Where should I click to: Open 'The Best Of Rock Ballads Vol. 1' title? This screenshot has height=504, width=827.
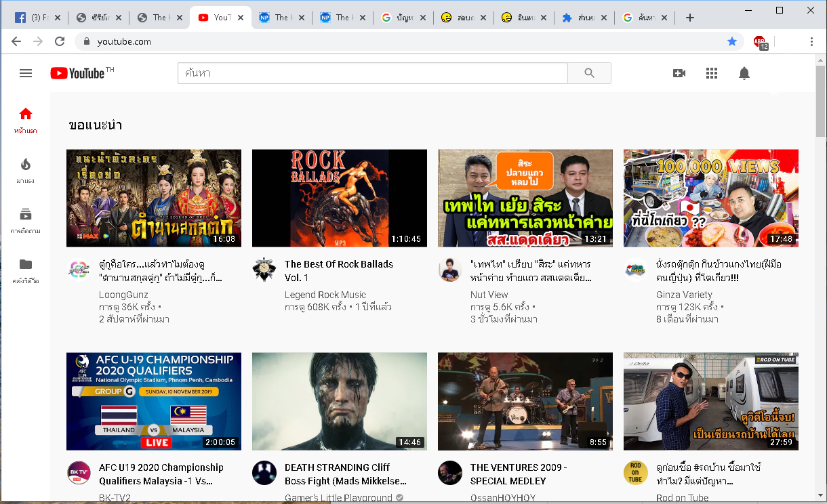point(339,271)
